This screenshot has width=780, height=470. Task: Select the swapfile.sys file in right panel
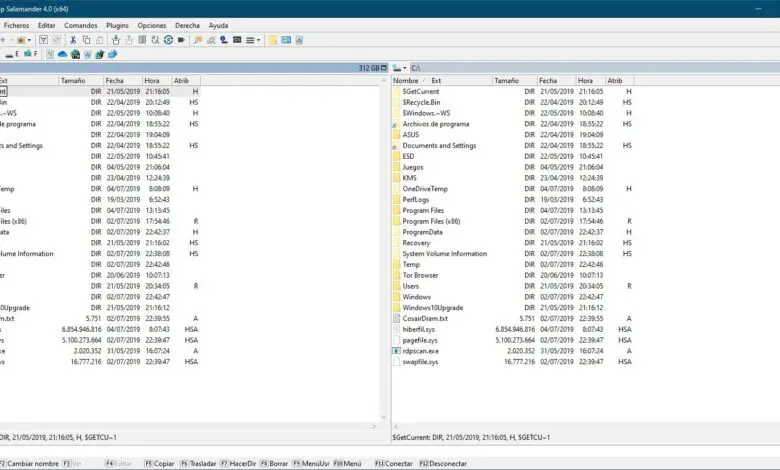coord(420,362)
